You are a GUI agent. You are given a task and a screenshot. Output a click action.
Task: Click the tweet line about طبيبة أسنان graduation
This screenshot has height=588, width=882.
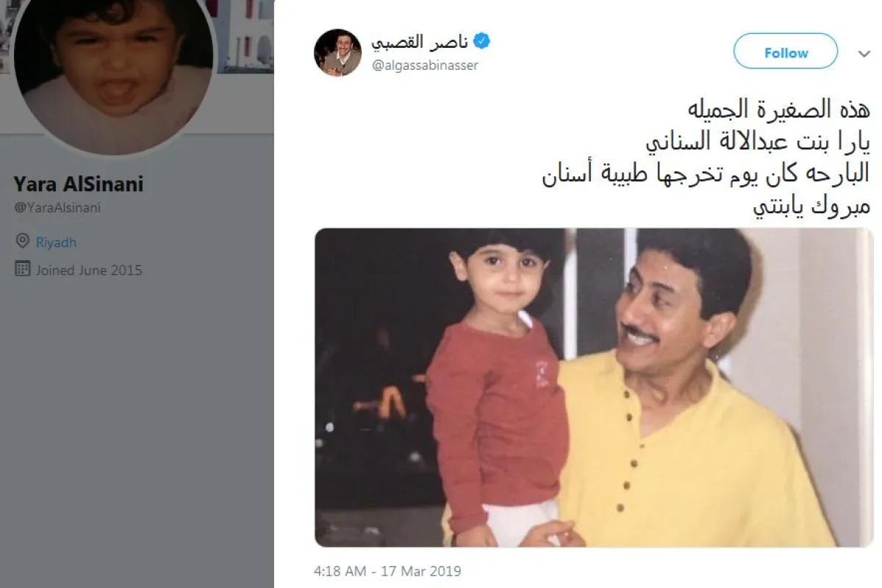tap(706, 175)
